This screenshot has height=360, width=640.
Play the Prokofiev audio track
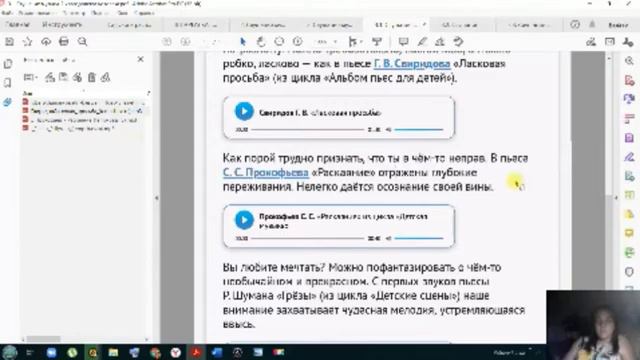click(x=244, y=220)
